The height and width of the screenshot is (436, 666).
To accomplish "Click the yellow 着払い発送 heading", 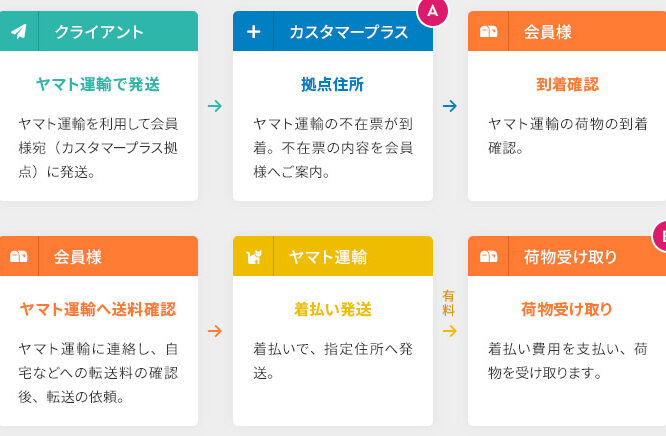I will tap(333, 309).
